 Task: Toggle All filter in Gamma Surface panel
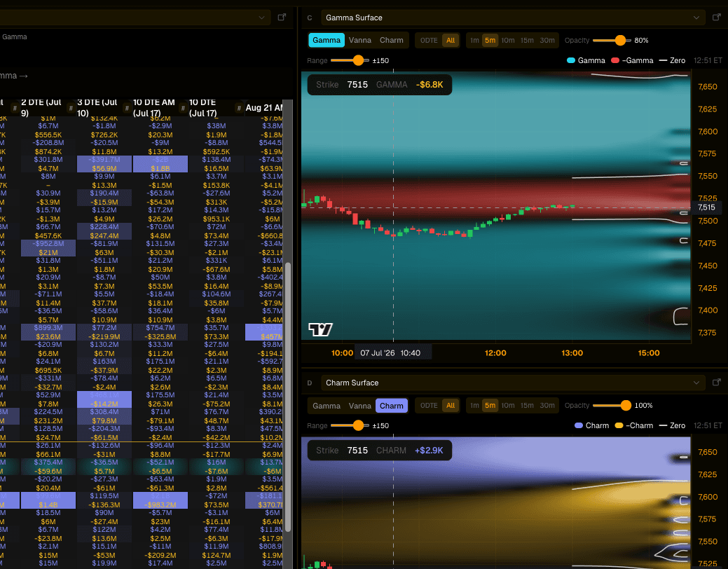[451, 41]
